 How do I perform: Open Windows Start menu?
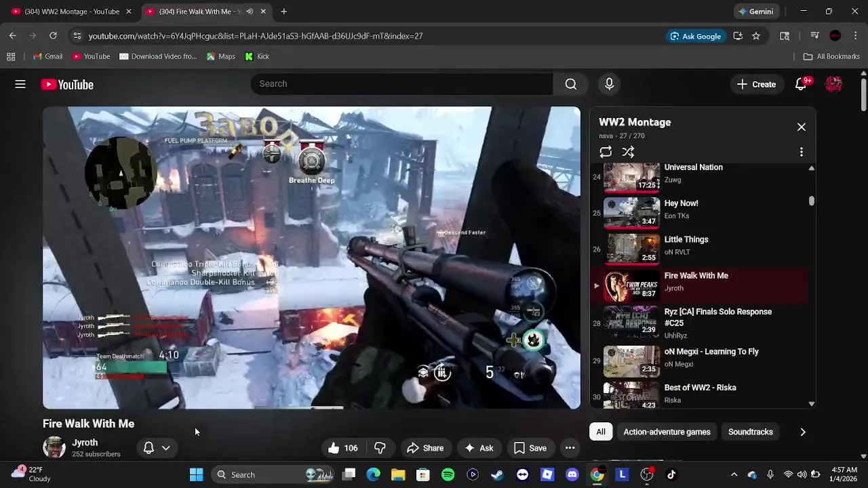pos(196,474)
